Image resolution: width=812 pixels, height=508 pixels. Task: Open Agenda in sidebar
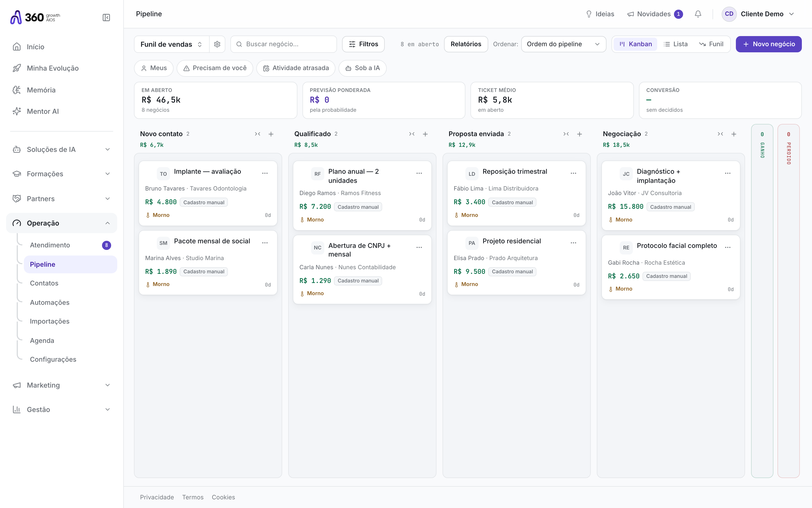tap(71, 340)
